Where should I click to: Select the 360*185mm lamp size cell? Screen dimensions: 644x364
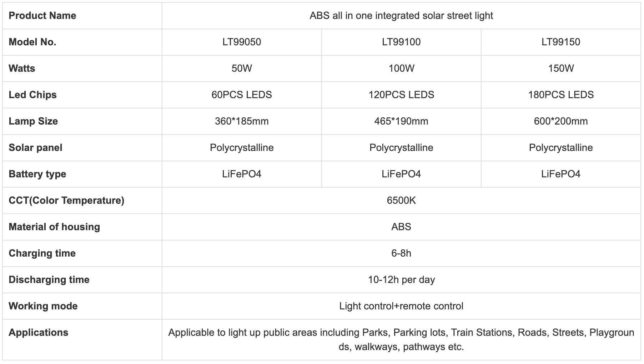[x=242, y=121]
